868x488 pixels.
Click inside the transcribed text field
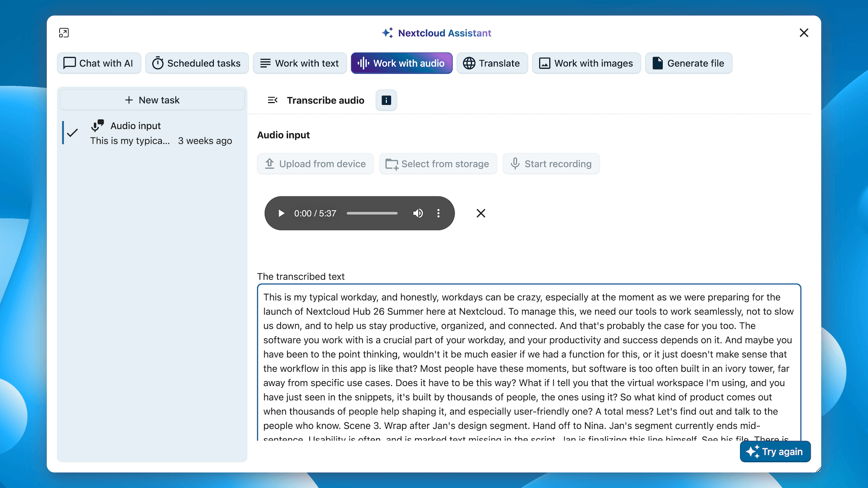[x=529, y=362]
